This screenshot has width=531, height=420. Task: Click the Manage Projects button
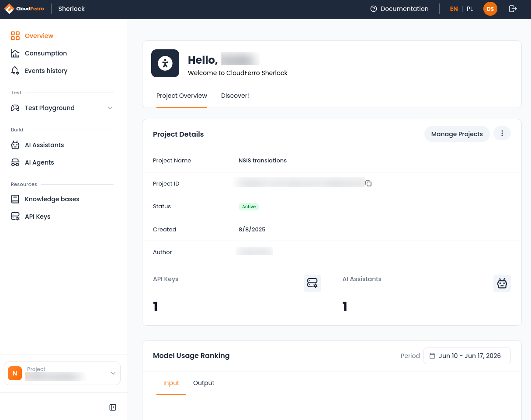coord(457,134)
